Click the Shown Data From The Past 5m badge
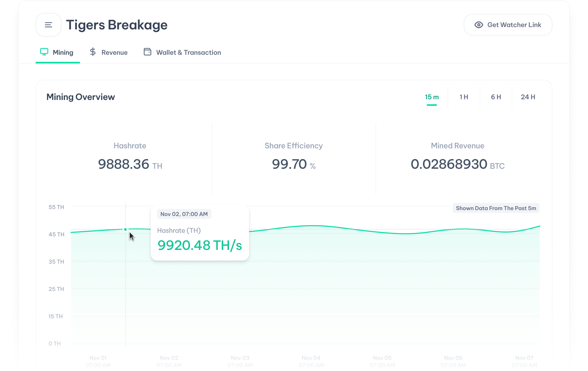Viewport: 588px width, 371px height. click(496, 208)
